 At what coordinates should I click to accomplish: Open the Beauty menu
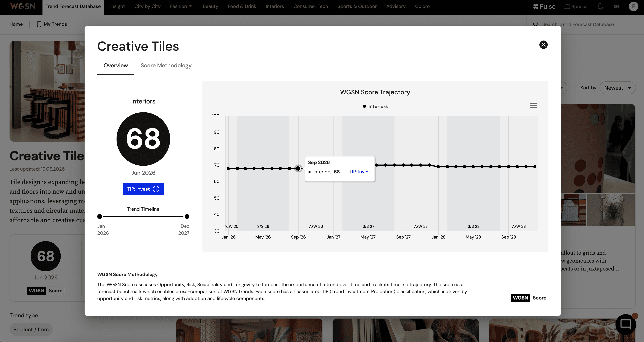[x=210, y=7]
